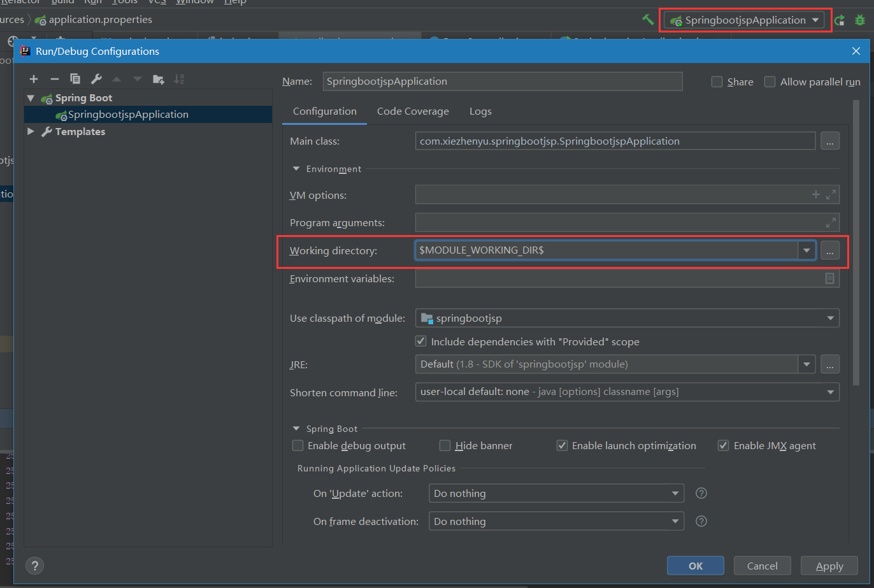Viewport: 874px width, 588px height.
Task: Open the Help menu
Action: (235, 2)
